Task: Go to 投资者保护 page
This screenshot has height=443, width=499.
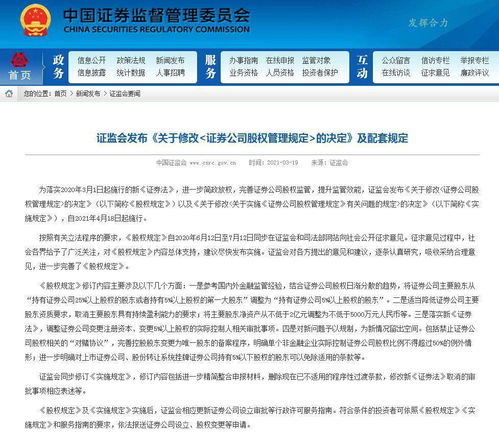Action: point(320,73)
